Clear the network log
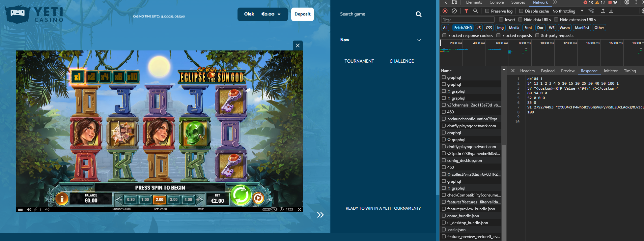The image size is (644, 241). [454, 11]
